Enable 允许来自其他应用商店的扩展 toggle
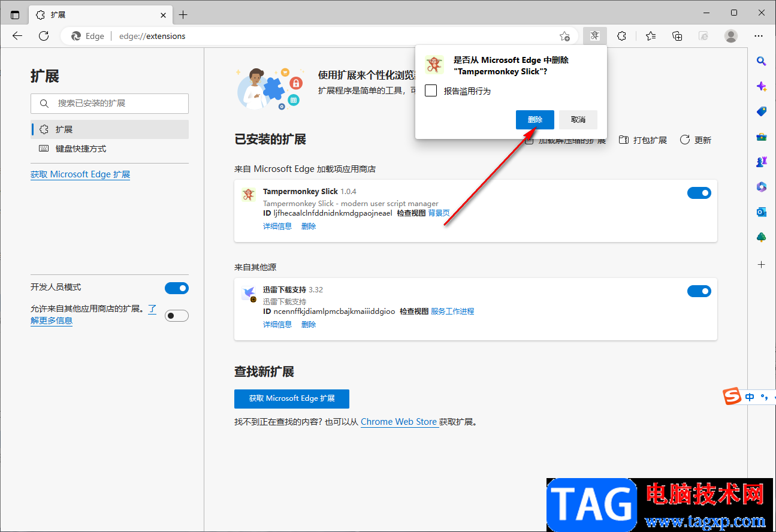This screenshot has width=776, height=532. click(x=177, y=316)
